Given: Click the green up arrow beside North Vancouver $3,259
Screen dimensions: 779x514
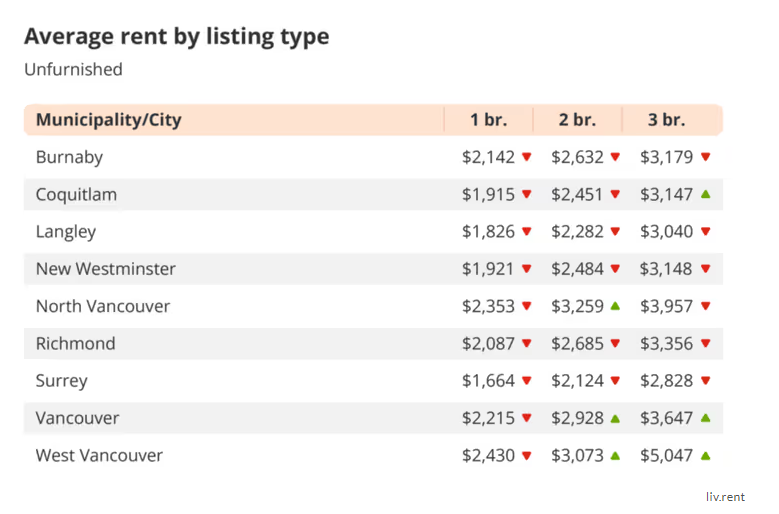Looking at the screenshot, I should pyautogui.click(x=615, y=306).
